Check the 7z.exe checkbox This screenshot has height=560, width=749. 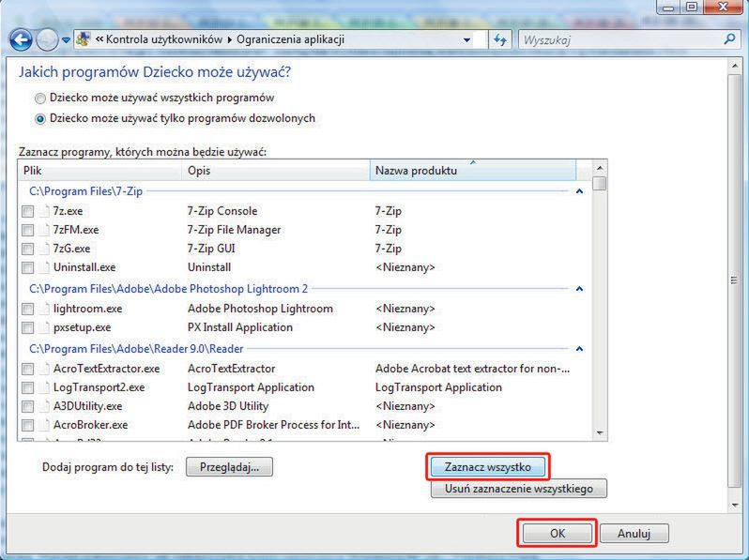point(28,211)
